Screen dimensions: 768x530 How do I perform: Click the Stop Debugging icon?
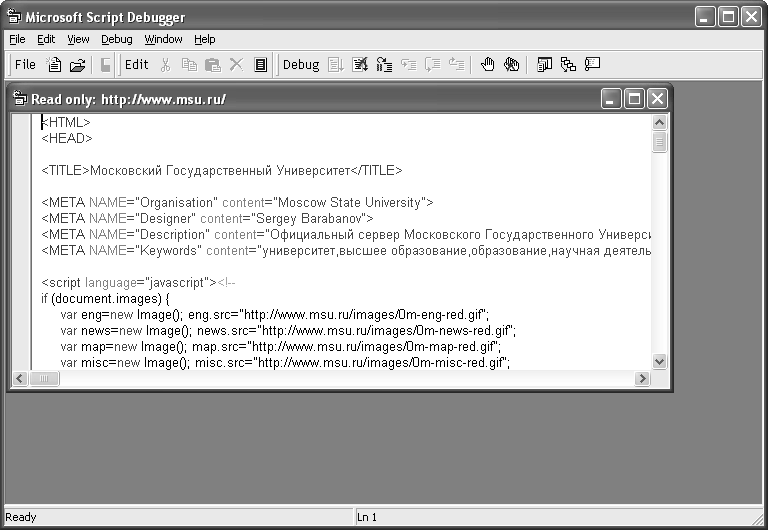[x=360, y=65]
